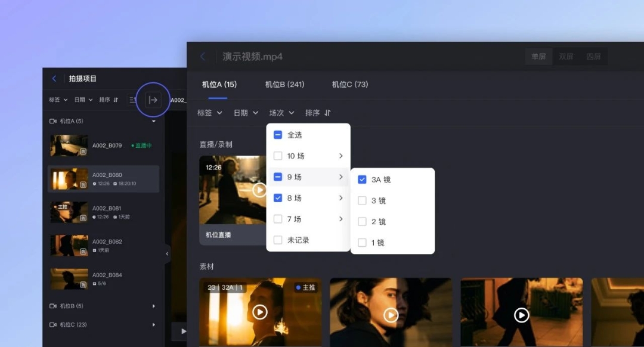Open the 日期 filter in the 演示视频.mp4 window

pyautogui.click(x=246, y=113)
